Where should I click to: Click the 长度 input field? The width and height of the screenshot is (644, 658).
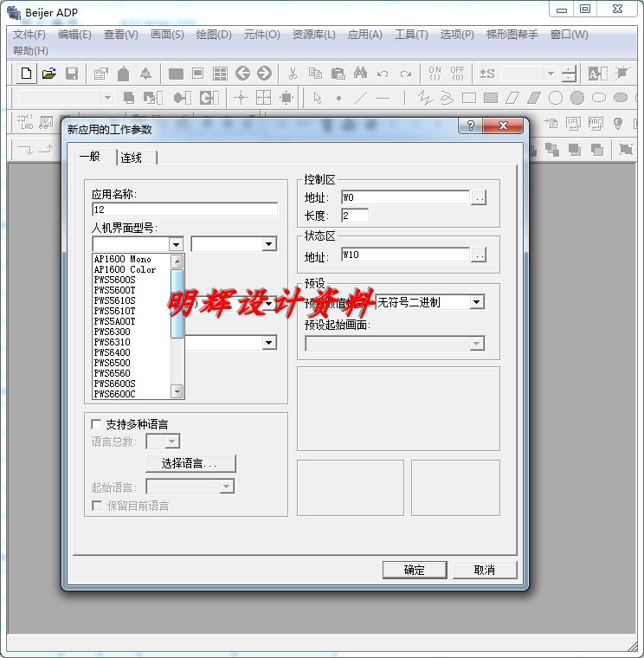coord(355,216)
